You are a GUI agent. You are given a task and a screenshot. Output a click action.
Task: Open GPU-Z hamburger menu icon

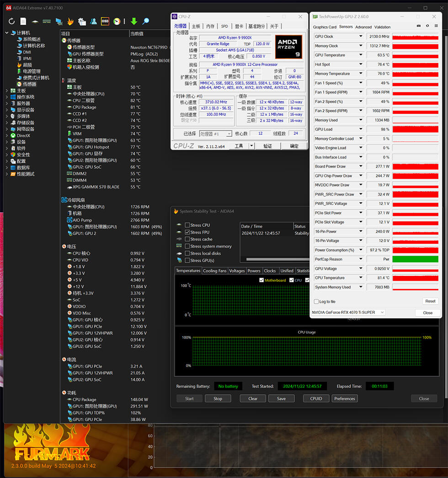[436, 27]
